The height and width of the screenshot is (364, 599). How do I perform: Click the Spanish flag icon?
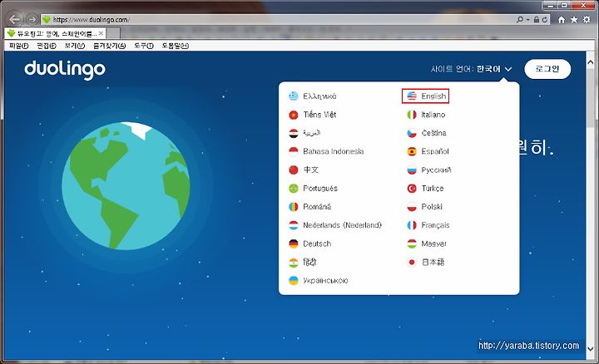(412, 151)
